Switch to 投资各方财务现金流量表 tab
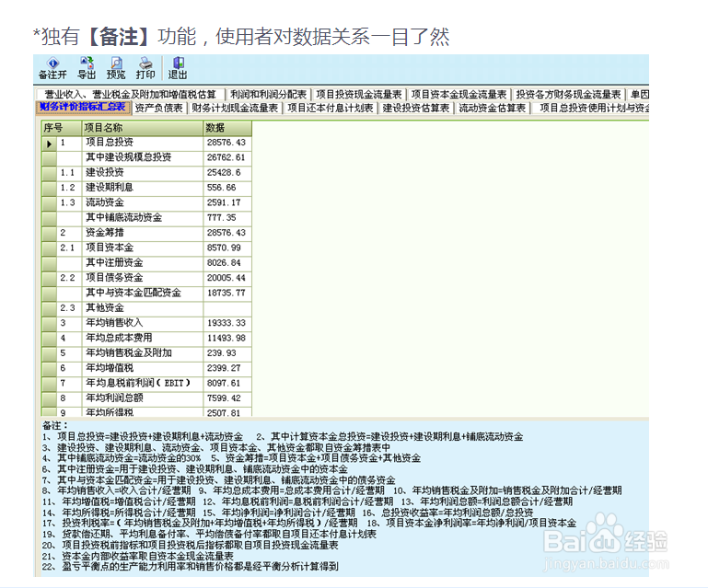Image resolution: width=708 pixels, height=588 pixels. click(568, 94)
